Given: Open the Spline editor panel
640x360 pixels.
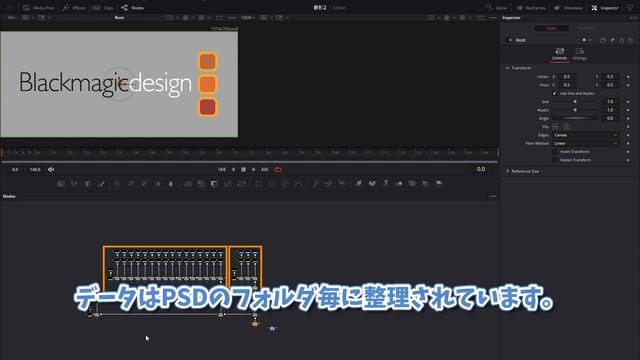Looking at the screenshot, I should [496, 8].
